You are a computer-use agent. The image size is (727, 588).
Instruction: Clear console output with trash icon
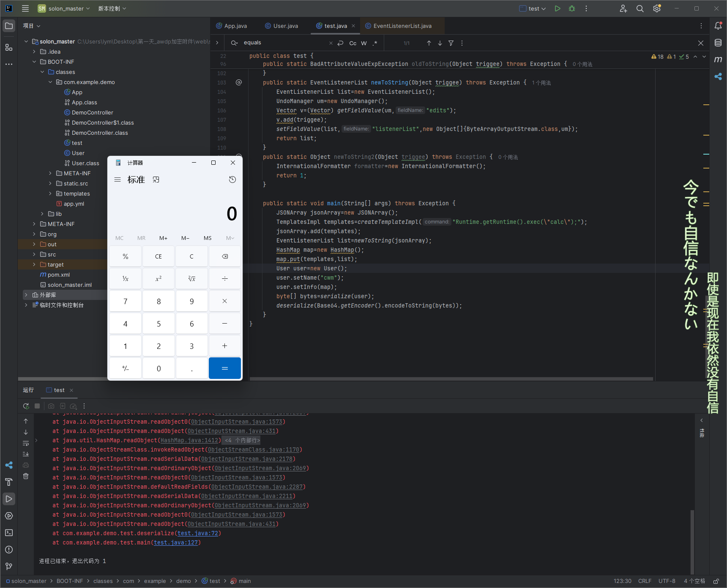26,476
